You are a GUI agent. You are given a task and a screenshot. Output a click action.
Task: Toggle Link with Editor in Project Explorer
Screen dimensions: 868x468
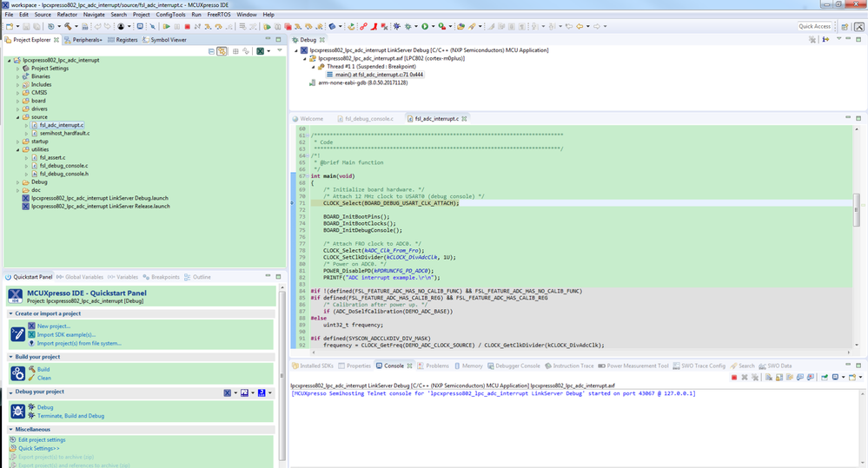tap(222, 51)
